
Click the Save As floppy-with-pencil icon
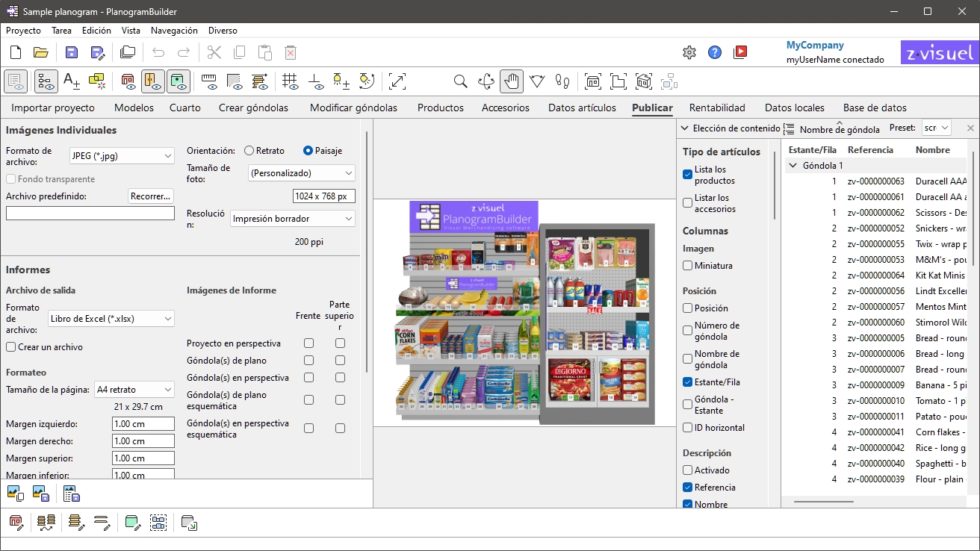tap(97, 52)
